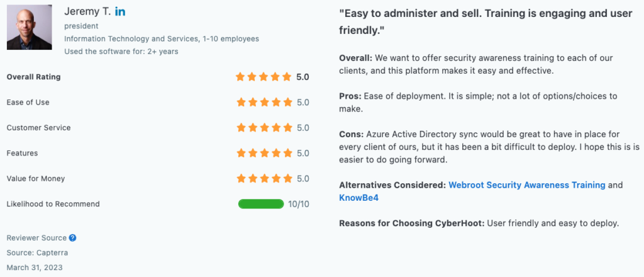Click the March 31, 2023 review date

(35, 268)
